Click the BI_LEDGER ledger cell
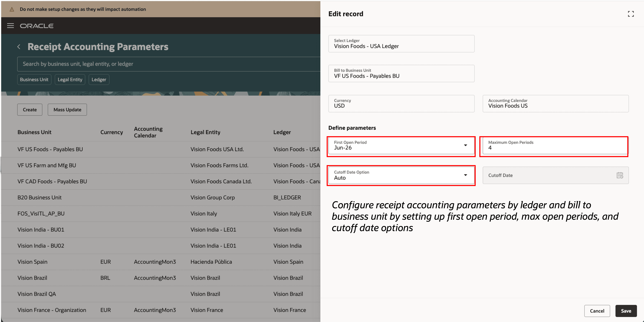 (x=287, y=198)
